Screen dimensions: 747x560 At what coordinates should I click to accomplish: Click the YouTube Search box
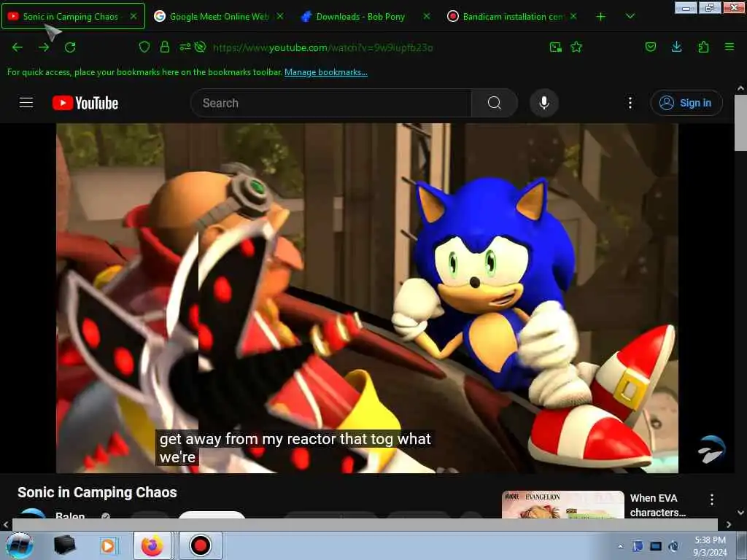coord(331,103)
